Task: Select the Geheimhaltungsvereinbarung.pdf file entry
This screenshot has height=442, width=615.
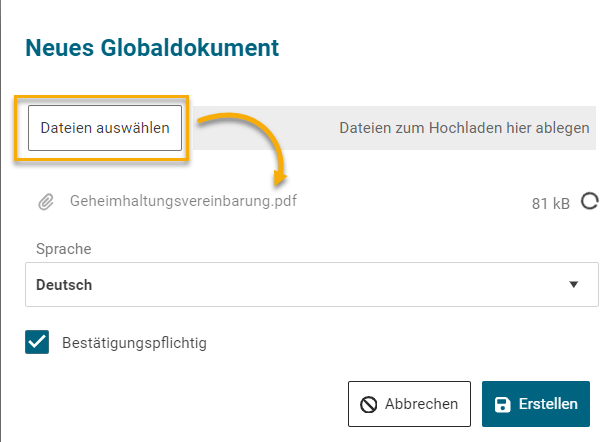Action: (183, 201)
